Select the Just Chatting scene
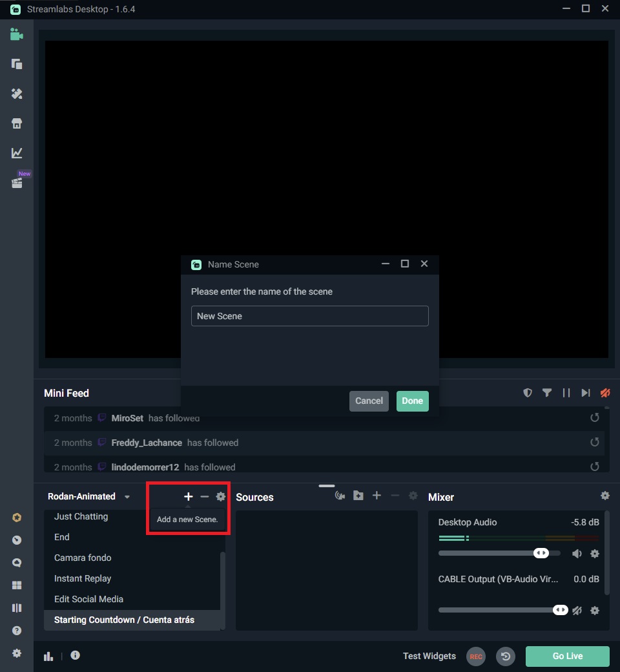This screenshot has width=620, height=672. [81, 516]
